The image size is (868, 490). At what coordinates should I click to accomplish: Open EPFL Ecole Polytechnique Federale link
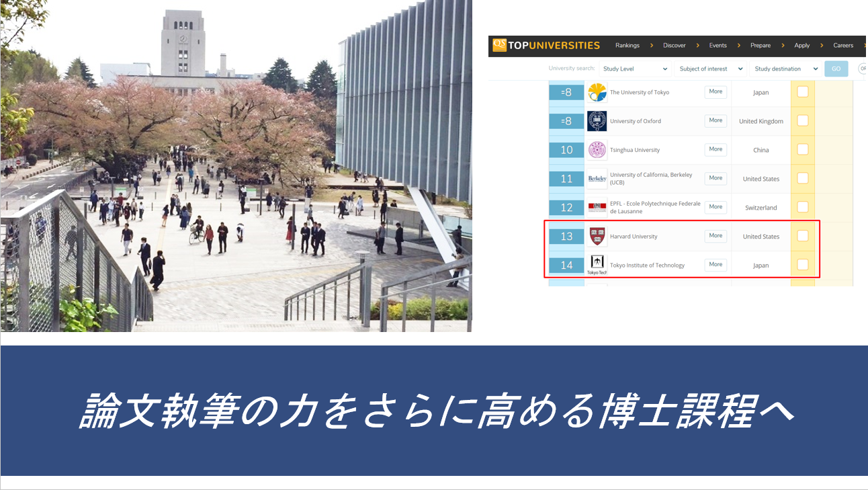(655, 208)
